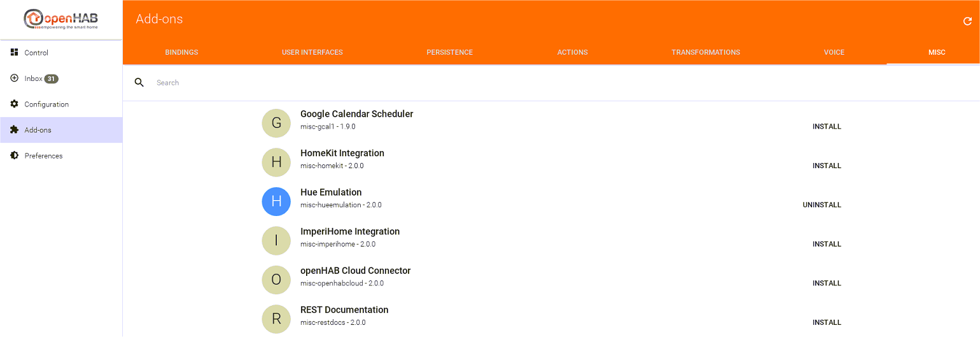Click the blue Hue Emulation avatar icon
The width and height of the screenshot is (980, 337).
coord(276,201)
